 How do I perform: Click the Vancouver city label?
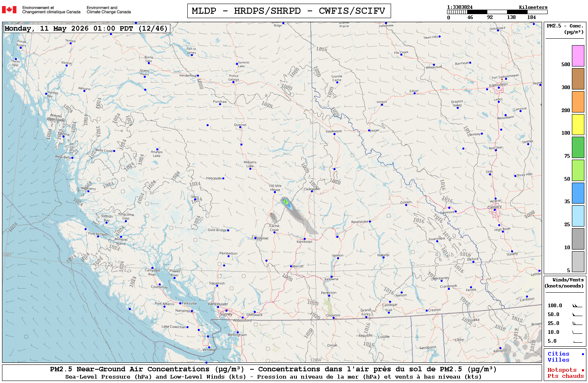coord(218,304)
